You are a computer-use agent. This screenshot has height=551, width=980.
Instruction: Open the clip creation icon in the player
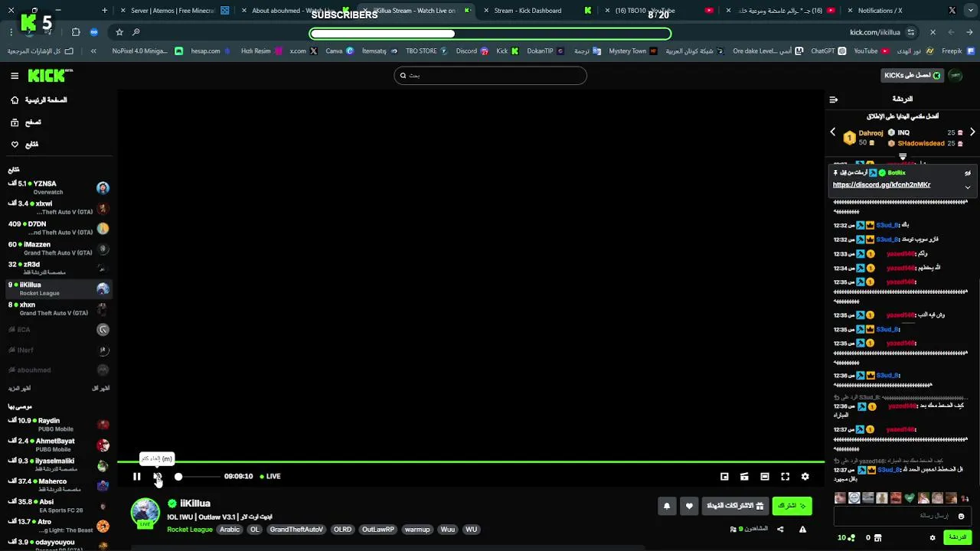[744, 476]
